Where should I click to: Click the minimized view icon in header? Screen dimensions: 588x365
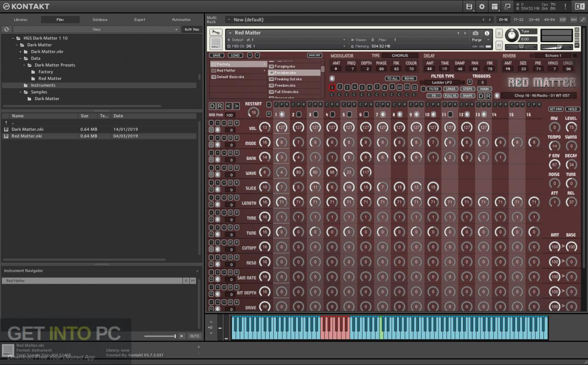(508, 6)
